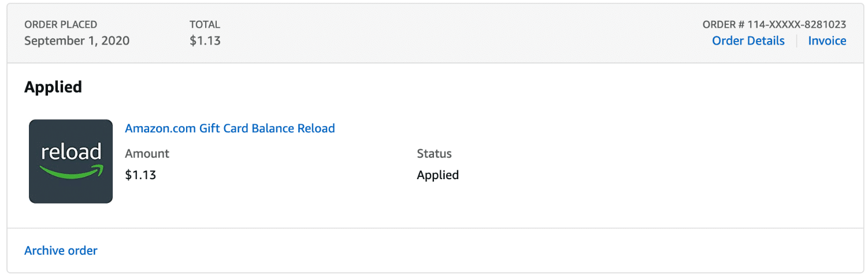Click the green Amazon smile arrow logo
This screenshot has width=868, height=278.
pos(71,171)
